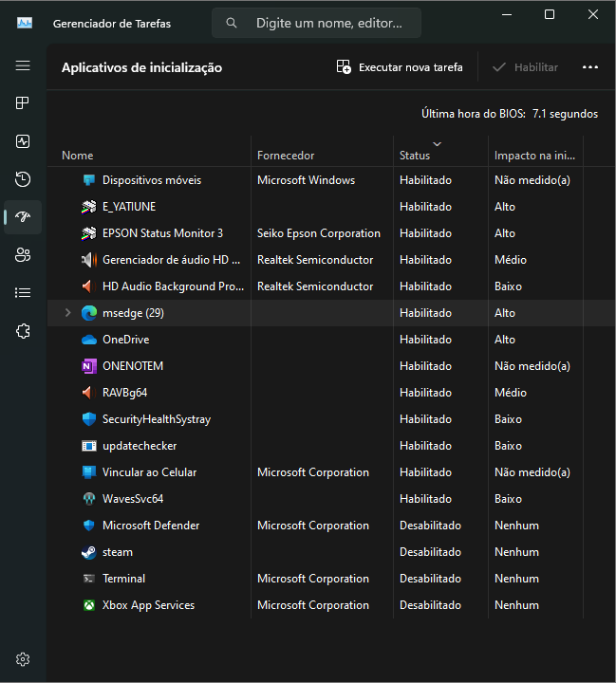Select the EPSON Status Monitor 3 entry
616x683 pixels.
coord(162,233)
